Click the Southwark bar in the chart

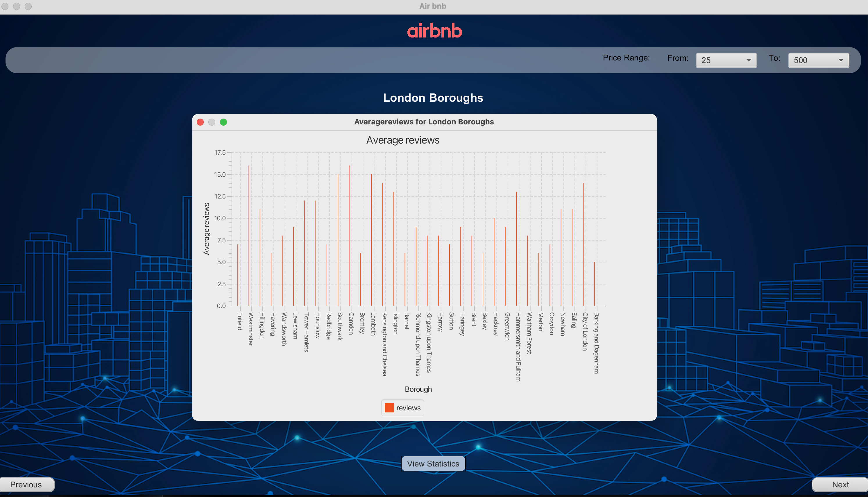pyautogui.click(x=338, y=240)
